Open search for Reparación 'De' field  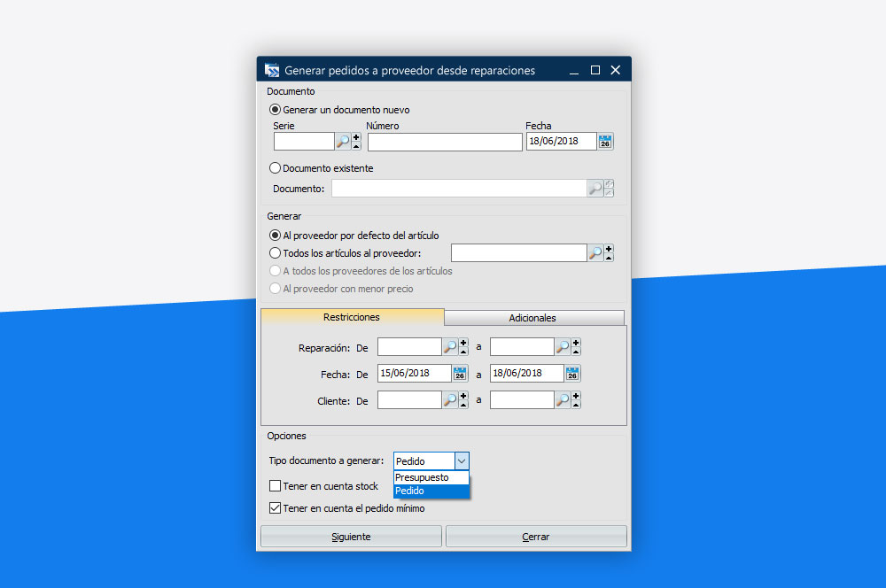coord(450,347)
